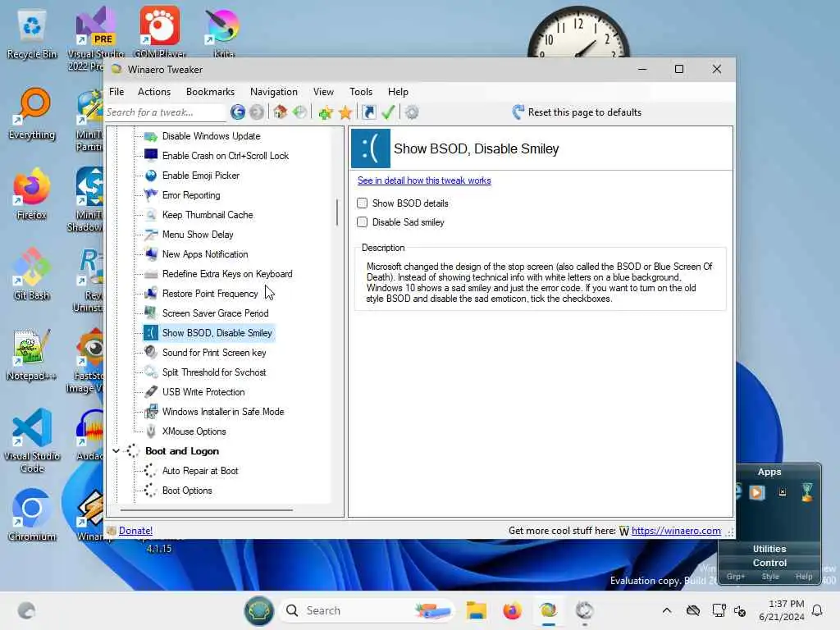This screenshot has width=840, height=630.
Task: Open the File menu
Action: click(116, 92)
